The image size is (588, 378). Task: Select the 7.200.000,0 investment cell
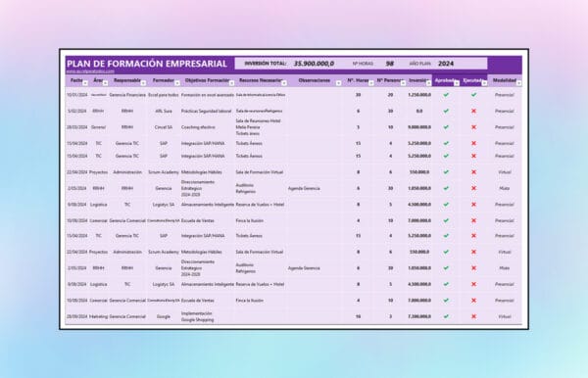tap(419, 316)
